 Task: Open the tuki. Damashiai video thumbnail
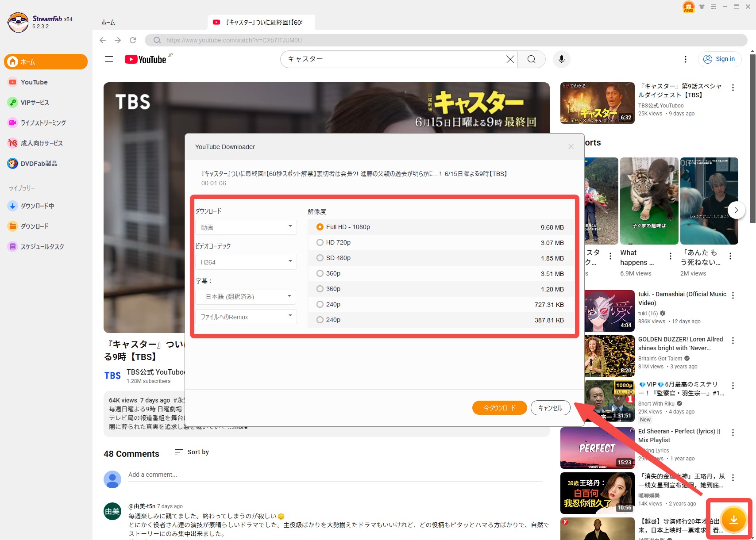[x=609, y=311]
